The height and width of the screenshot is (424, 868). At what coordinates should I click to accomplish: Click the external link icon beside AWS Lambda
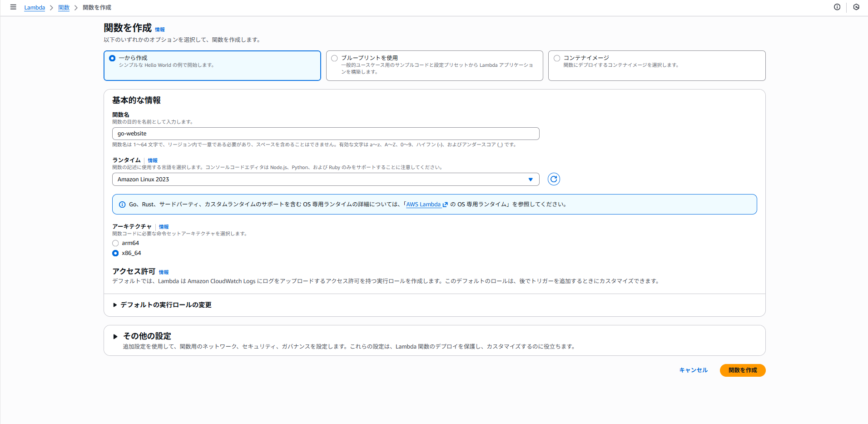coord(445,205)
